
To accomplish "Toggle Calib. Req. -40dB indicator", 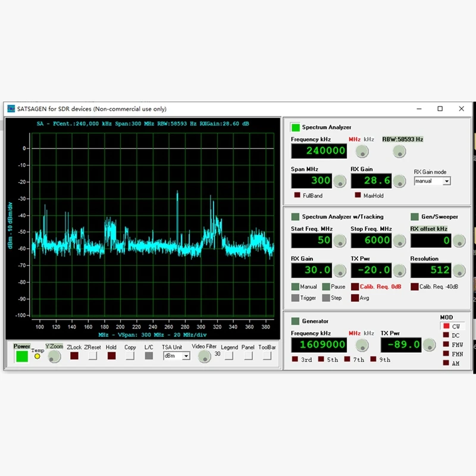I will click(x=414, y=287).
